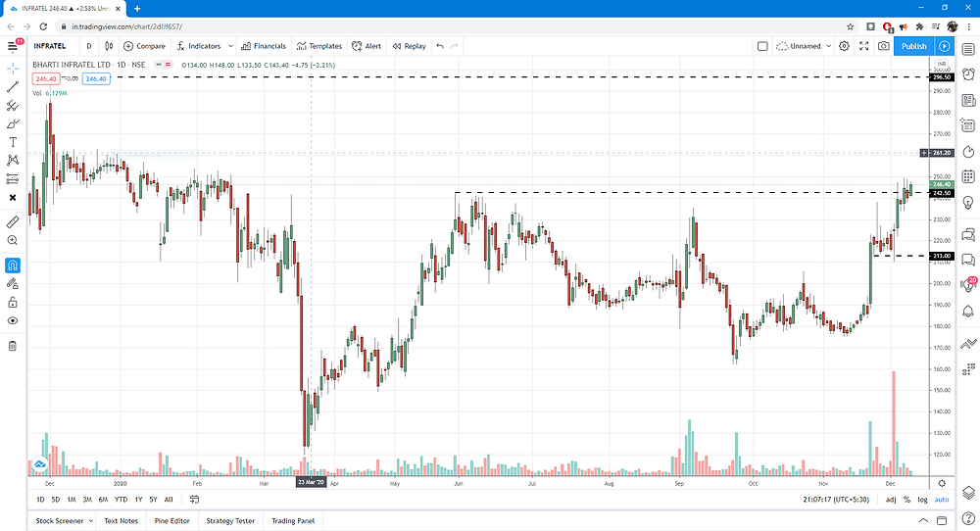Open the Templates button
This screenshot has width=980, height=531.
coord(319,46)
